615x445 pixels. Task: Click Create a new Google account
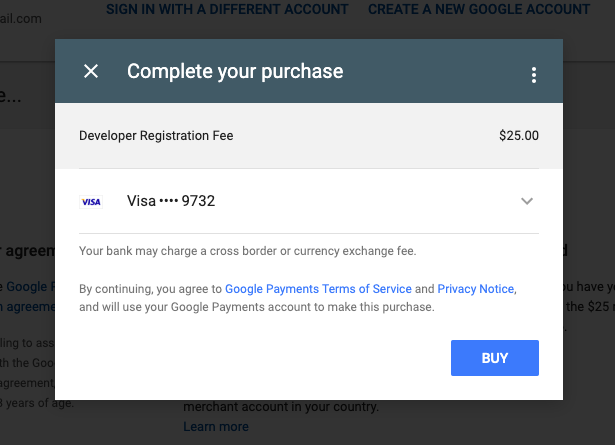479,9
